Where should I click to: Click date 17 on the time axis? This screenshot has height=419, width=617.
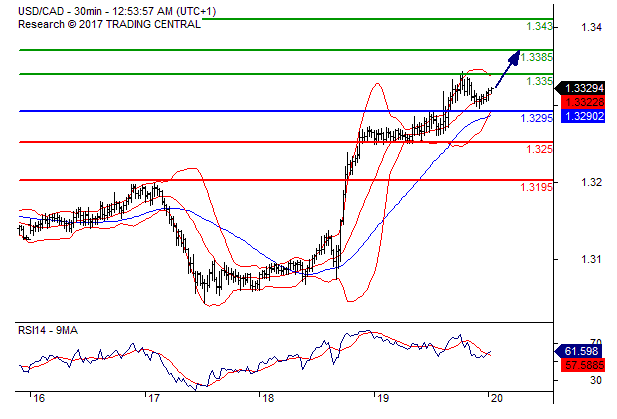point(153,399)
